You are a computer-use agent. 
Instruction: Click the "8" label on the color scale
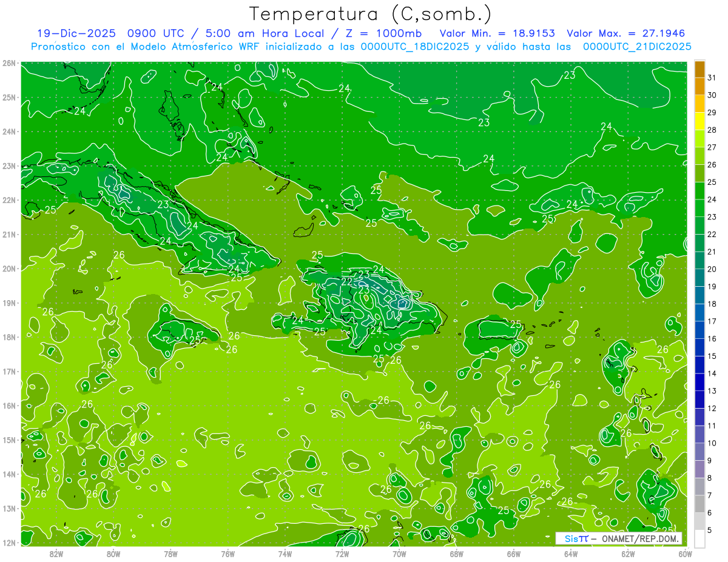(x=710, y=478)
